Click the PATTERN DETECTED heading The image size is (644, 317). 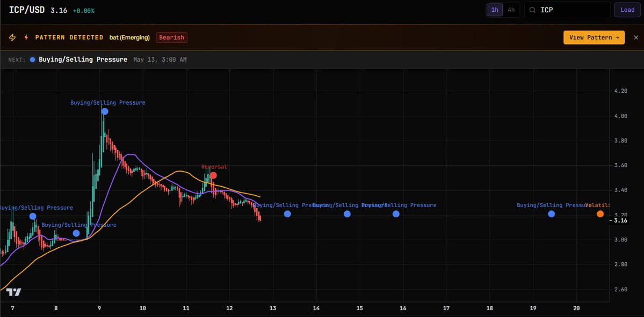click(x=69, y=38)
